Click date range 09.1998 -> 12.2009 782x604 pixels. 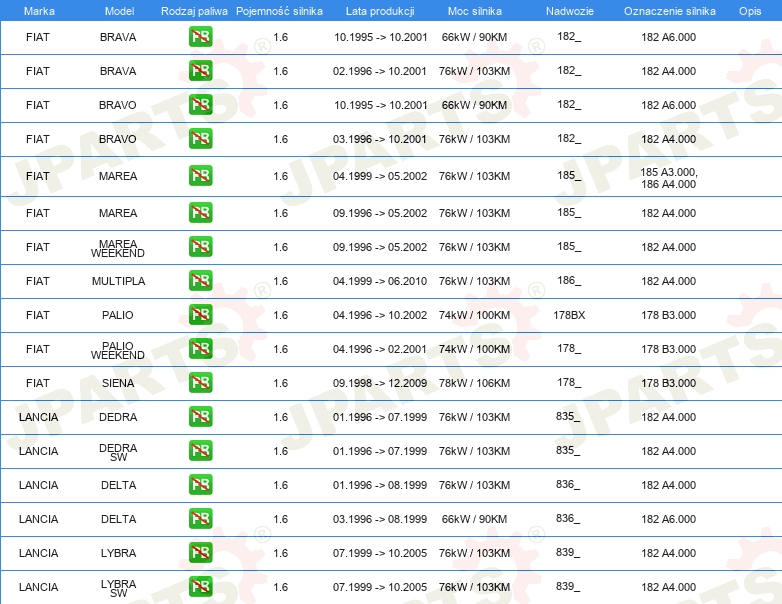click(x=380, y=383)
